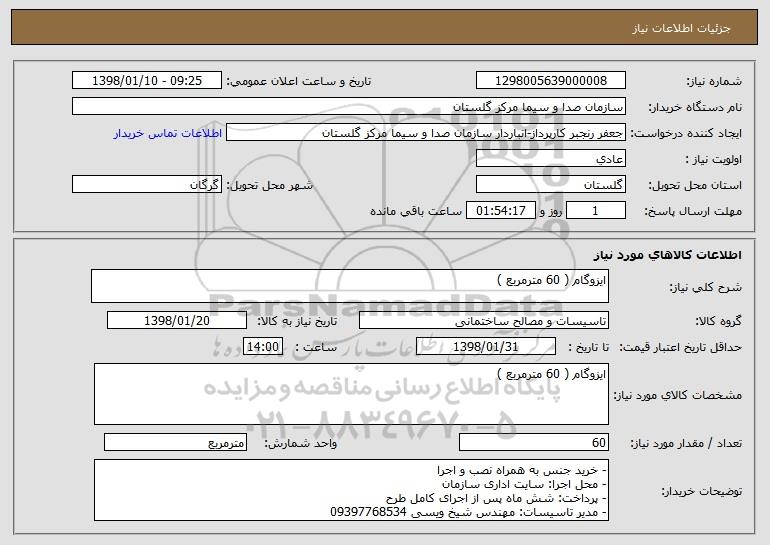Click the label شرح کلی نیاز
Screen dimensions: 770x545
pyautogui.click(x=706, y=287)
